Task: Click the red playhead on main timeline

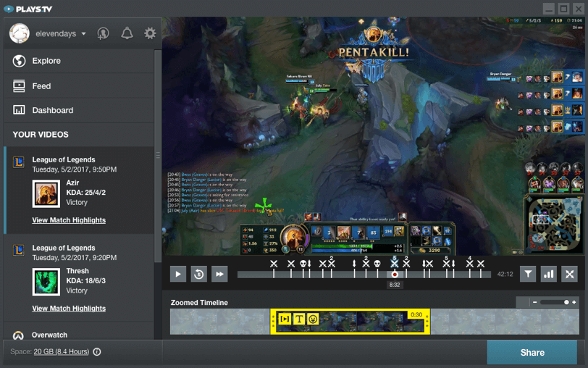Action: 395,275
